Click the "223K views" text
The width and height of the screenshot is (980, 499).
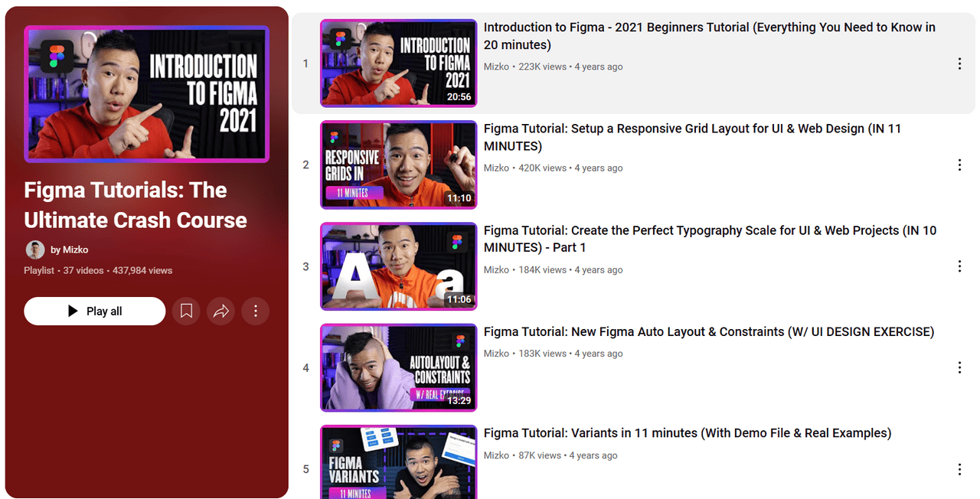point(542,67)
